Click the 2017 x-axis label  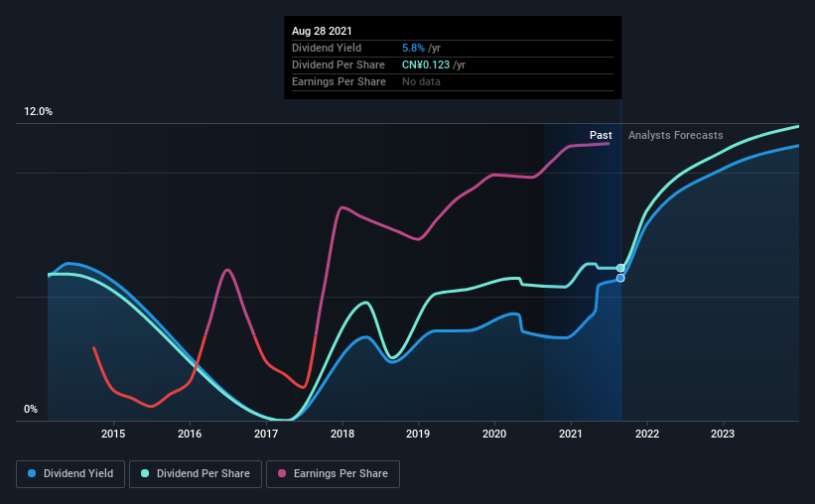click(266, 434)
